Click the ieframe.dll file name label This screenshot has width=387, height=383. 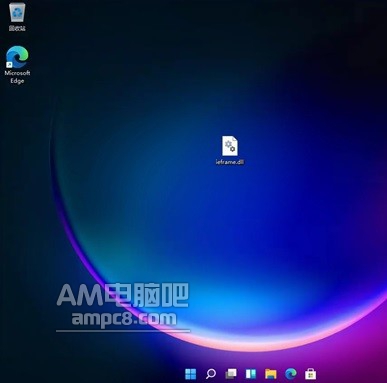click(x=230, y=162)
